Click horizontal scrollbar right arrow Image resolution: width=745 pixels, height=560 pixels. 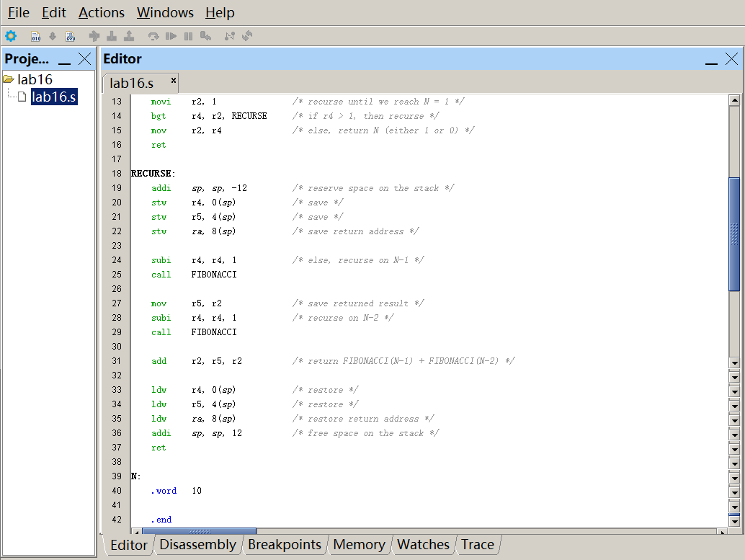click(722, 531)
